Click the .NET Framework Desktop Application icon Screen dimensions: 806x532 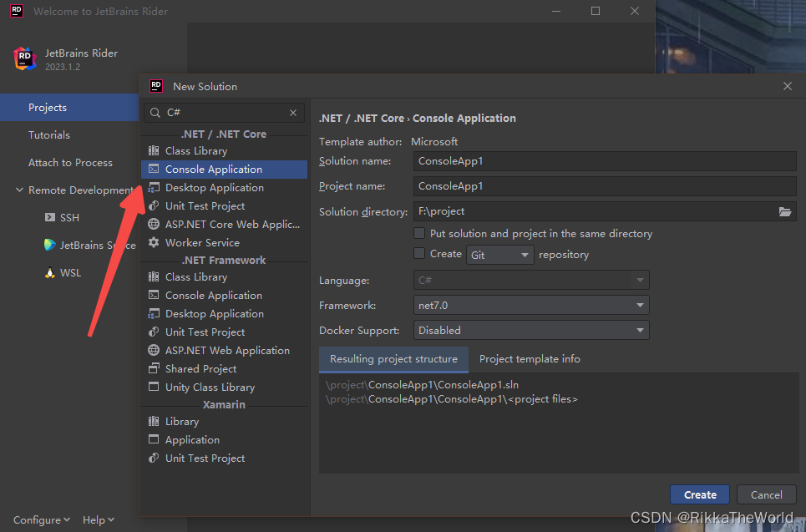pyautogui.click(x=153, y=313)
